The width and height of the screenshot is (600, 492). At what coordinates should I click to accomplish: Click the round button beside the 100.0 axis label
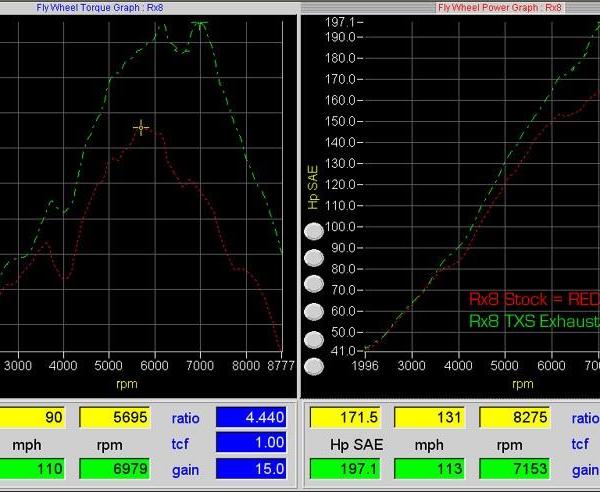(314, 231)
